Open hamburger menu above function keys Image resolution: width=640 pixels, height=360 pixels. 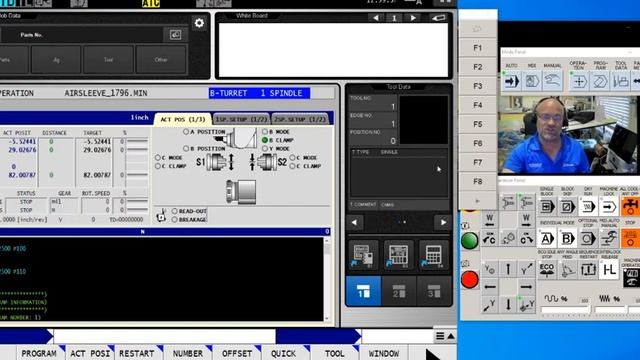(x=440, y=336)
